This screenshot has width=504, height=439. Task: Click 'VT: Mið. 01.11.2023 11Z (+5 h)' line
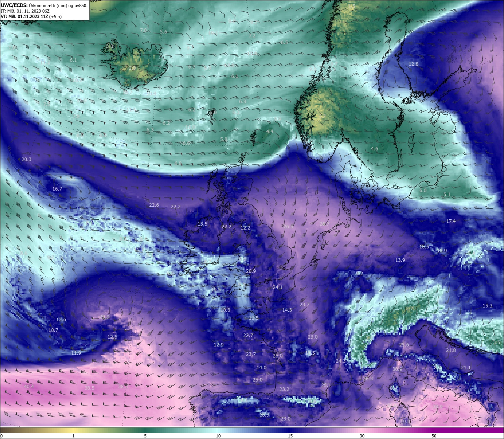tap(31, 17)
